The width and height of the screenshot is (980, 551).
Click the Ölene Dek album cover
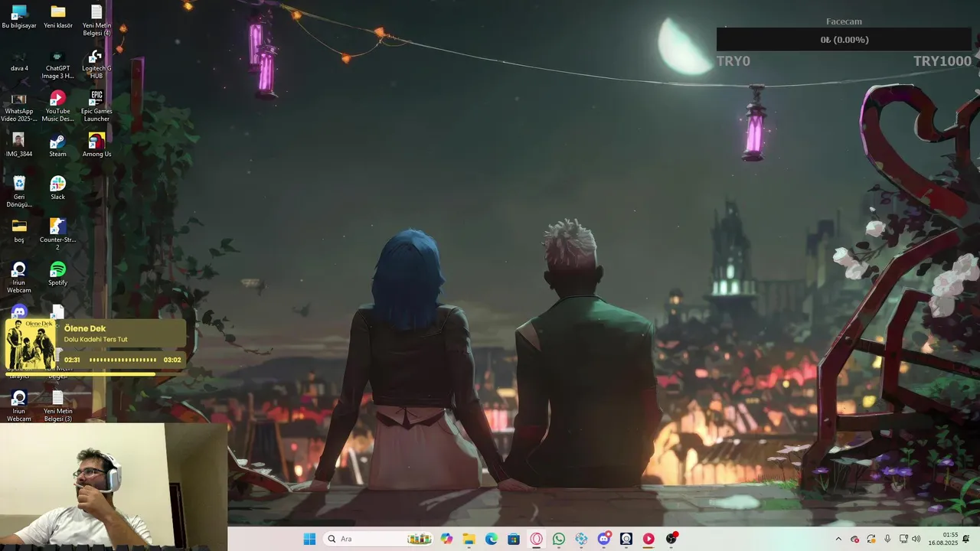31,345
